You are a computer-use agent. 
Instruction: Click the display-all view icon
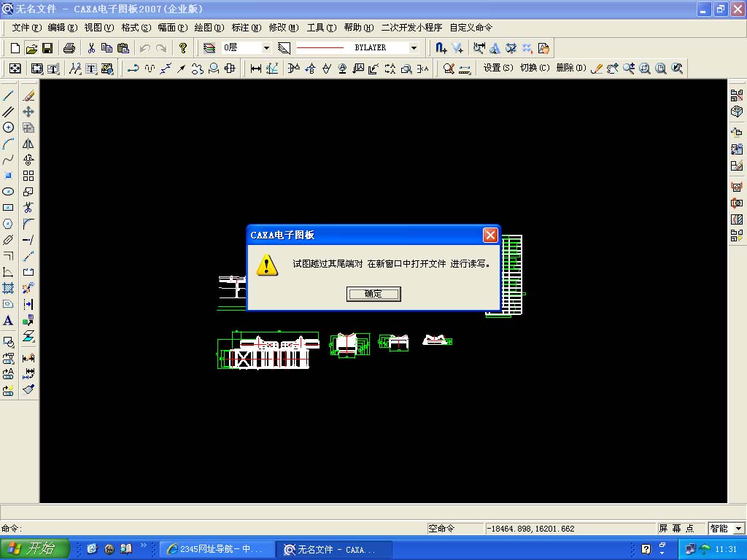pyautogui.click(x=661, y=69)
